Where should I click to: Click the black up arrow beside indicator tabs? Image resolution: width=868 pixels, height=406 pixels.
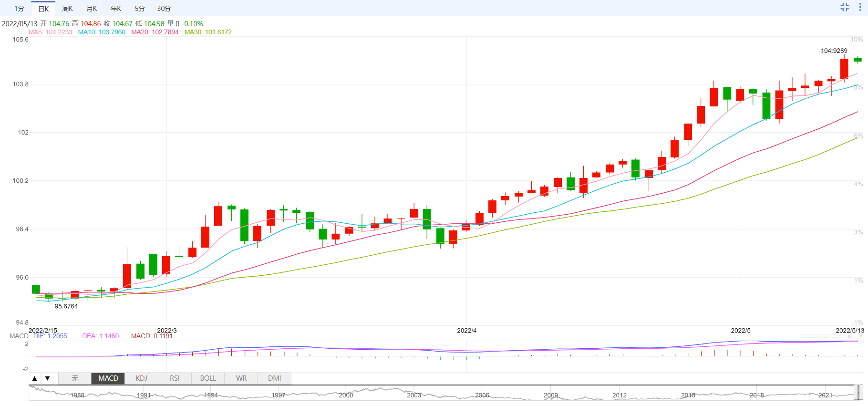pos(35,378)
